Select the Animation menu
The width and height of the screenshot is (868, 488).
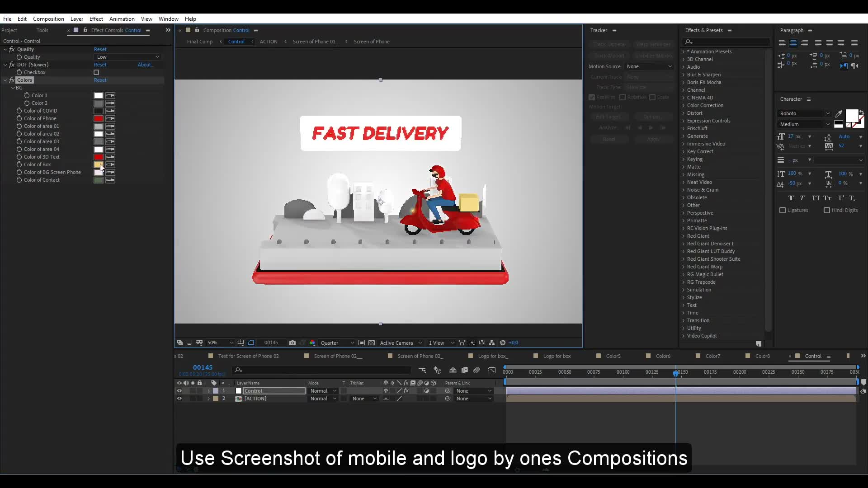[x=122, y=19]
